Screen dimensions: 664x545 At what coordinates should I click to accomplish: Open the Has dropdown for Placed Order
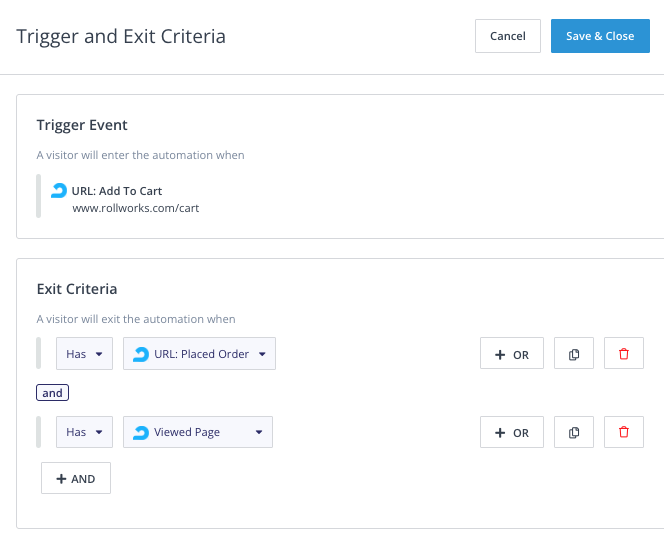tap(84, 354)
